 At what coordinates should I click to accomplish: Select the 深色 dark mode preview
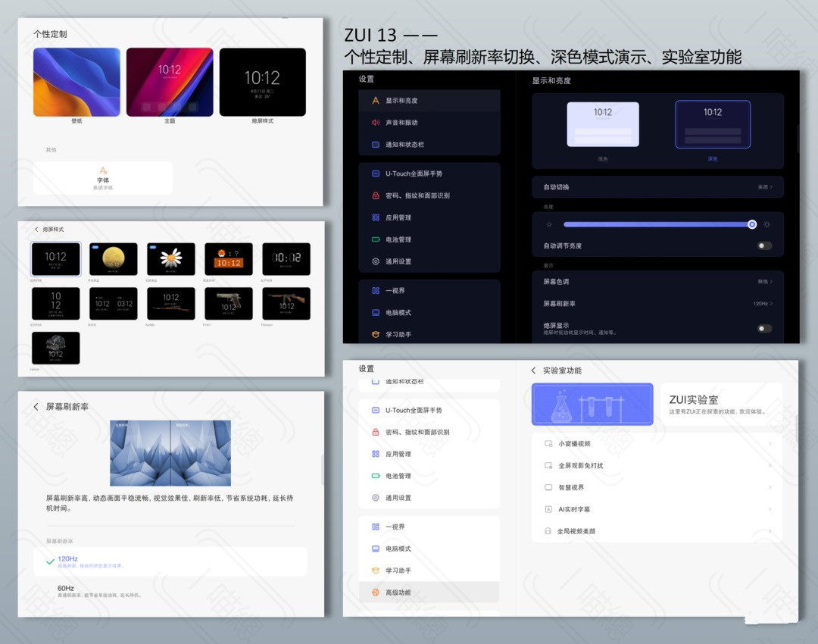pos(713,124)
